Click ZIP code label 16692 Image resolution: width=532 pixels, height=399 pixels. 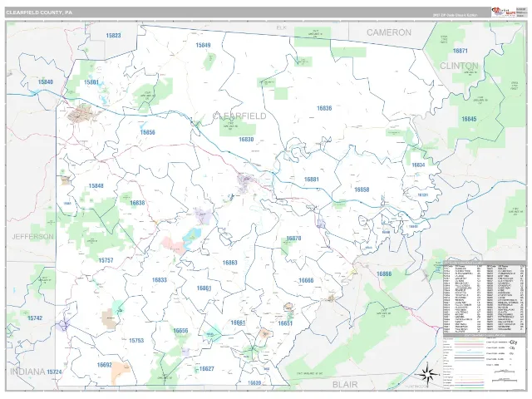coord(105,365)
